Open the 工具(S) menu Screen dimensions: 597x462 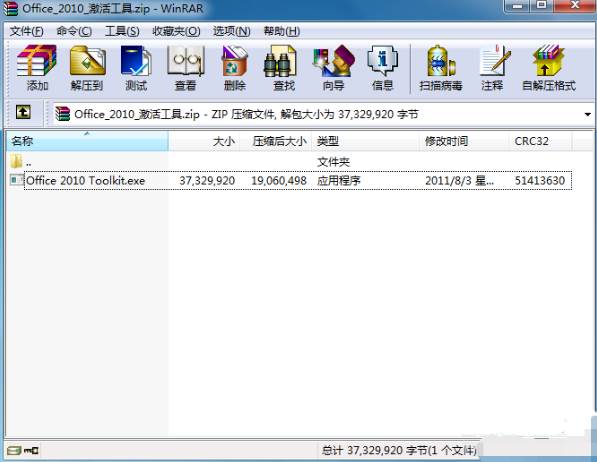[x=122, y=31]
